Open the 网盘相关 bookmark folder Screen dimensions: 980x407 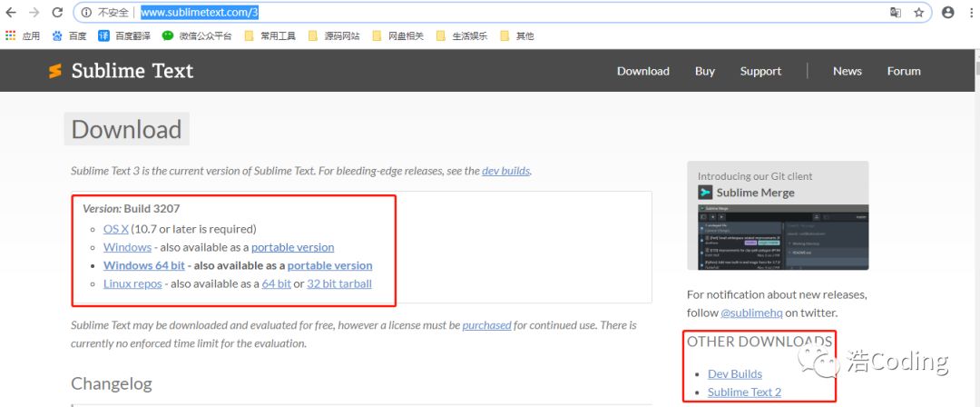point(397,35)
